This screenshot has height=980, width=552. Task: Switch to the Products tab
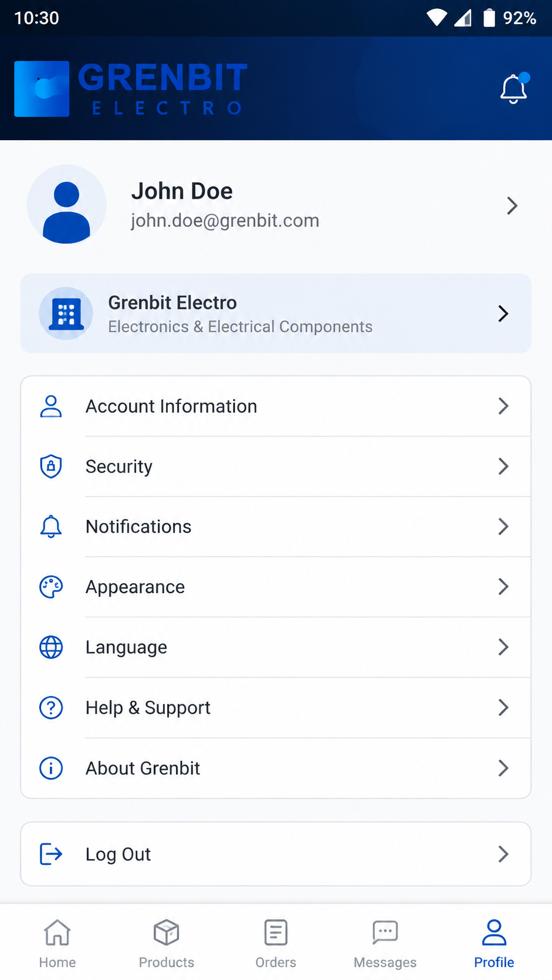click(167, 943)
